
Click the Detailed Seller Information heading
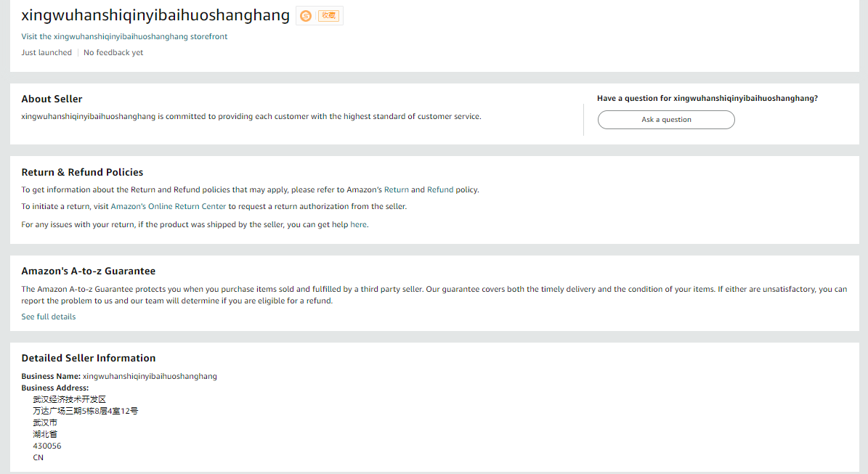(x=88, y=358)
